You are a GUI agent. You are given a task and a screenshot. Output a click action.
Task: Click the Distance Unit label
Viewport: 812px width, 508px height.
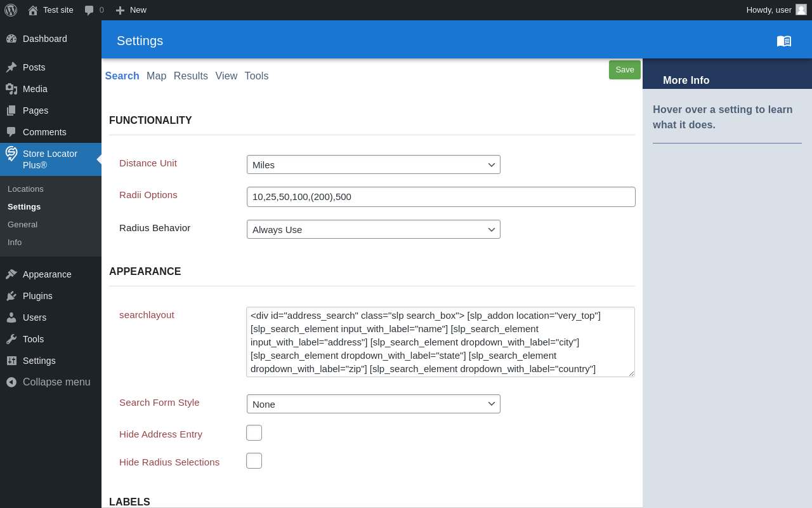click(148, 163)
